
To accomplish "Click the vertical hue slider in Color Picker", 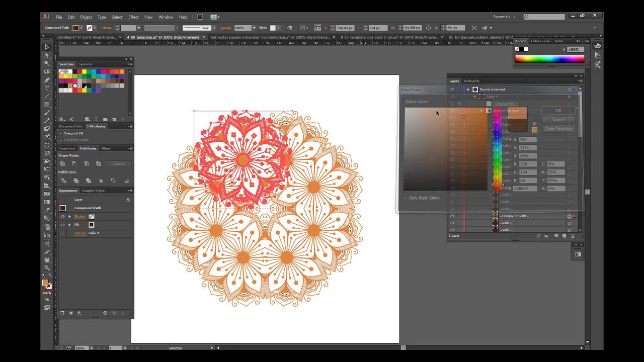I will coord(497,149).
